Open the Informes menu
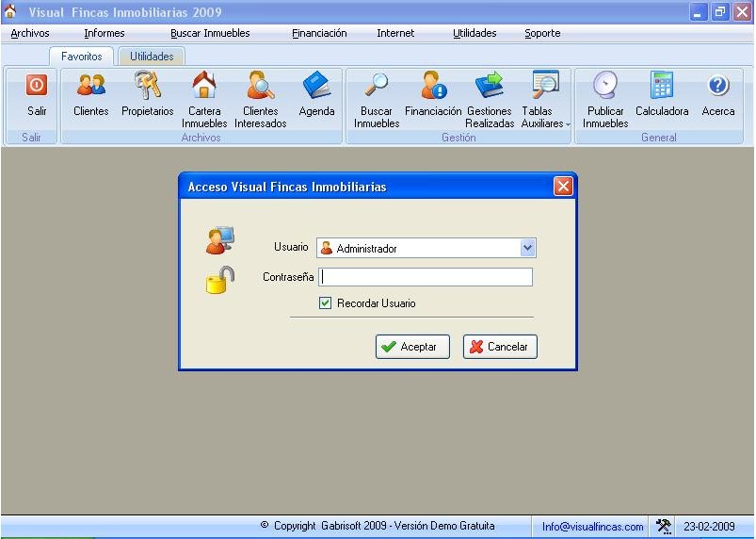Image resolution: width=756 pixels, height=539 pixels. pos(105,33)
